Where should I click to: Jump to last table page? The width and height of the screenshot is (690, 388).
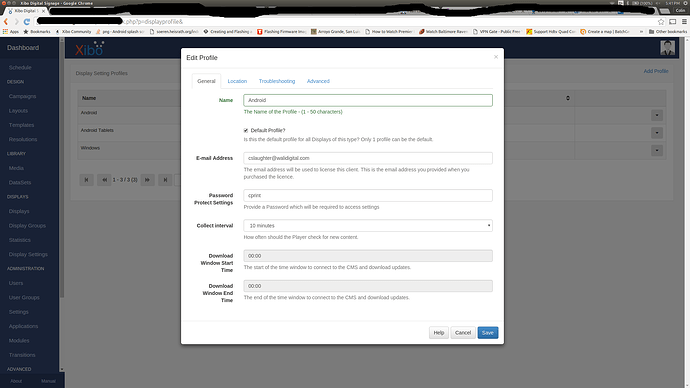165,179
